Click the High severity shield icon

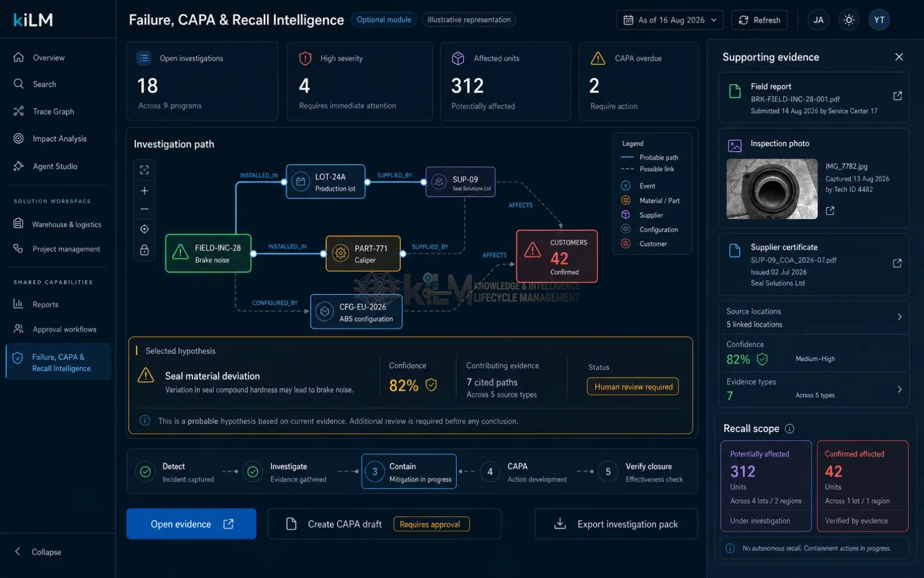click(305, 58)
